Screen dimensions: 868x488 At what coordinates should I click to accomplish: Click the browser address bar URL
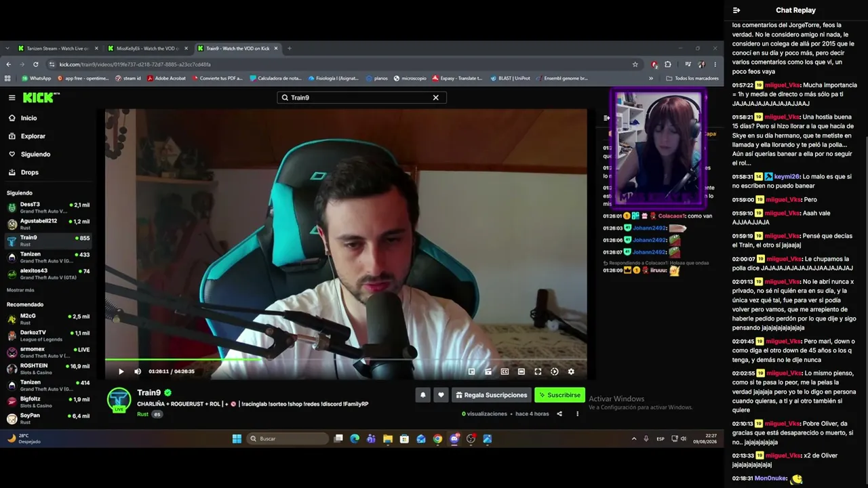[135, 64]
